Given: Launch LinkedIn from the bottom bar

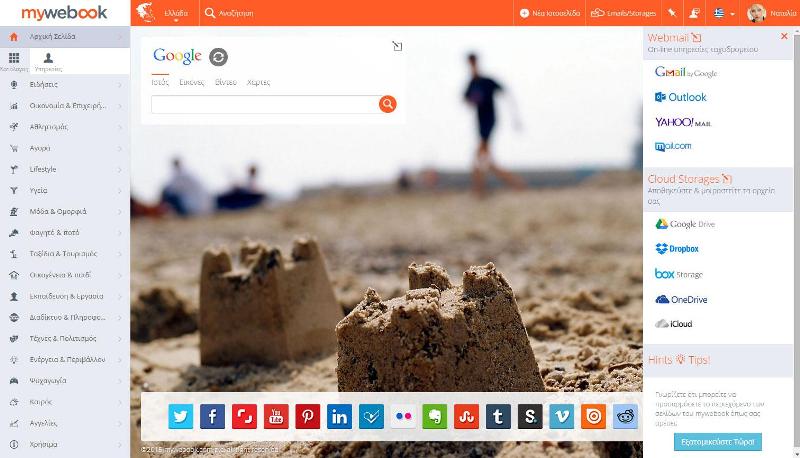Looking at the screenshot, I should point(339,416).
